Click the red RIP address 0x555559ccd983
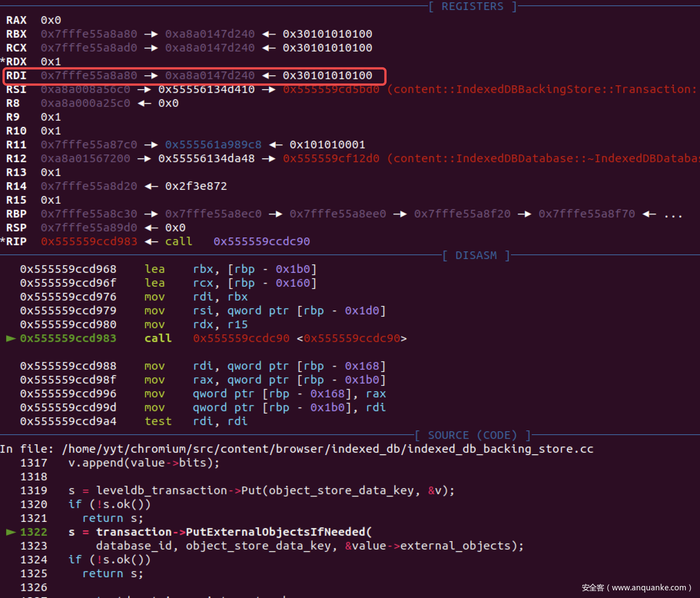This screenshot has width=700, height=598. 89,241
